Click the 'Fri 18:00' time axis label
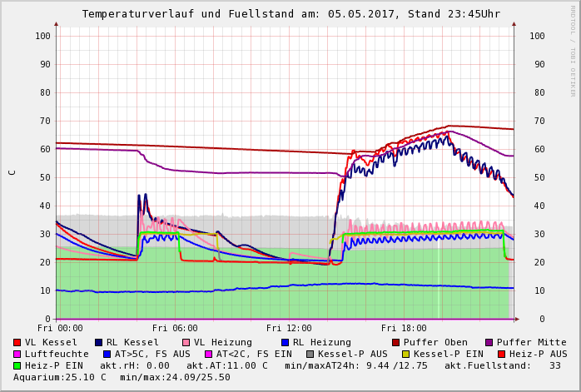The width and height of the screenshot is (581, 392). 404,329
